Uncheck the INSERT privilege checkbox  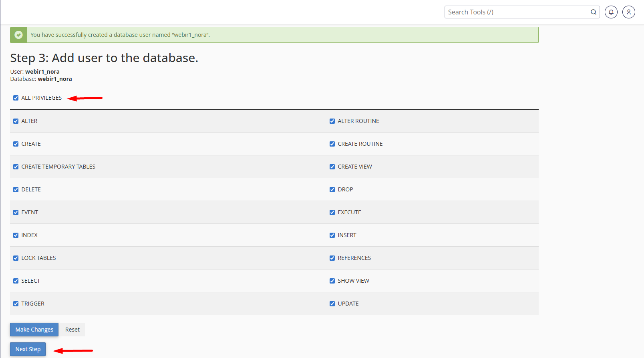[x=332, y=235]
